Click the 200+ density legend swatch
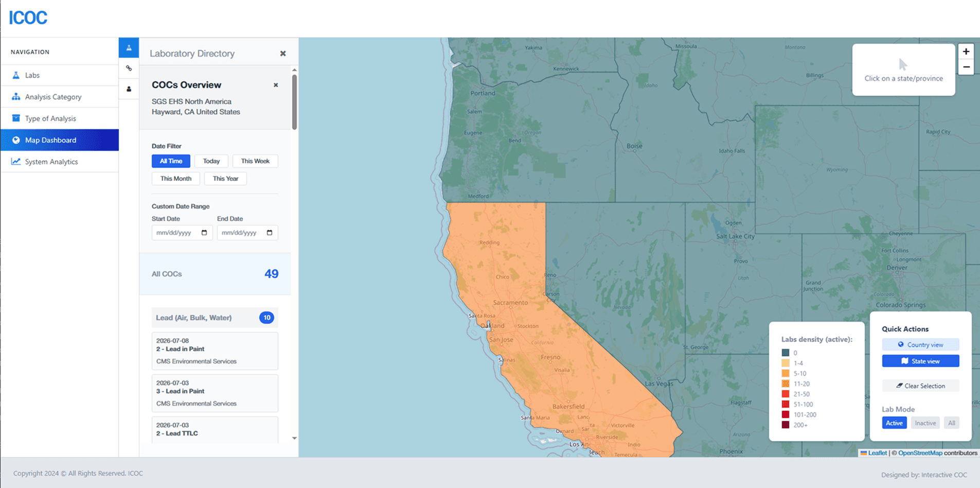The width and height of the screenshot is (980, 488). click(x=786, y=425)
